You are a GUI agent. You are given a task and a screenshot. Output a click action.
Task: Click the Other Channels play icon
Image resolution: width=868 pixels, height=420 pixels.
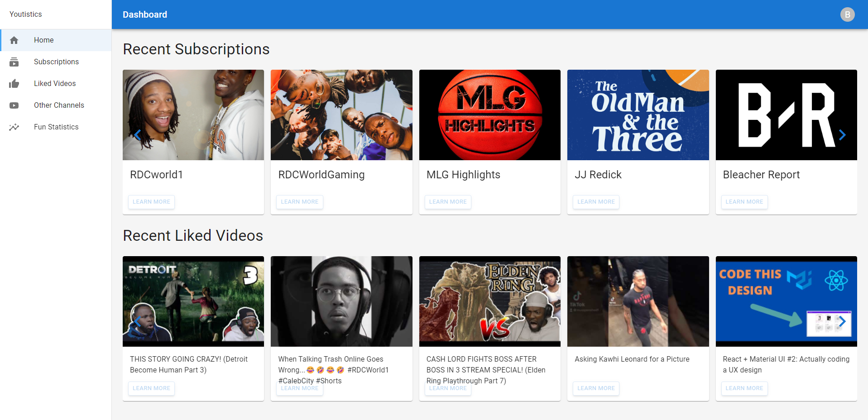[x=14, y=105]
